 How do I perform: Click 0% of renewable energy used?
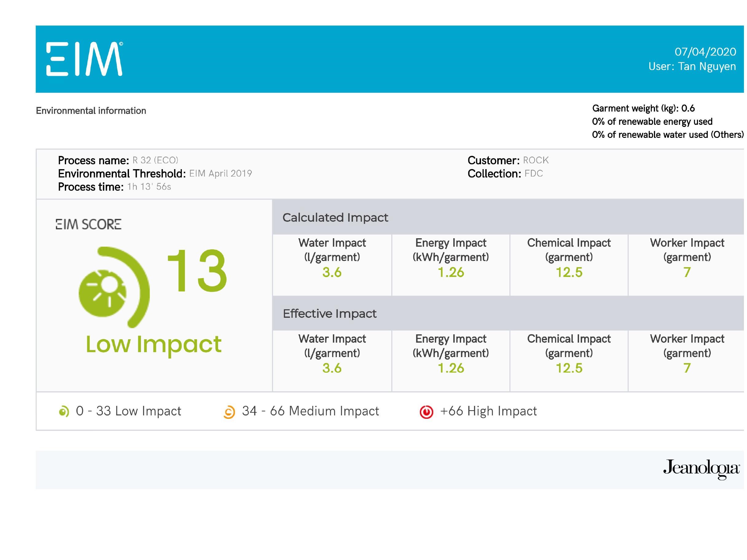point(652,122)
